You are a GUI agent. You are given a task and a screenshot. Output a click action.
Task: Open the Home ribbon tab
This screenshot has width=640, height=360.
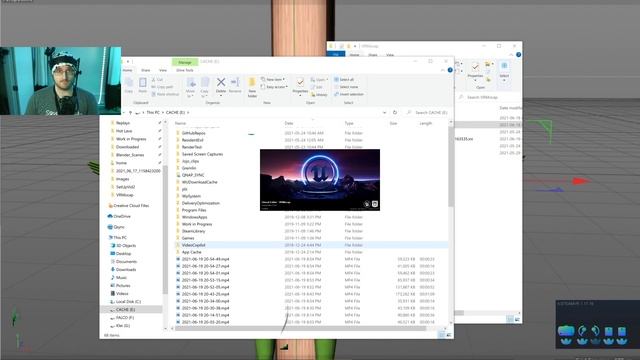click(x=127, y=70)
